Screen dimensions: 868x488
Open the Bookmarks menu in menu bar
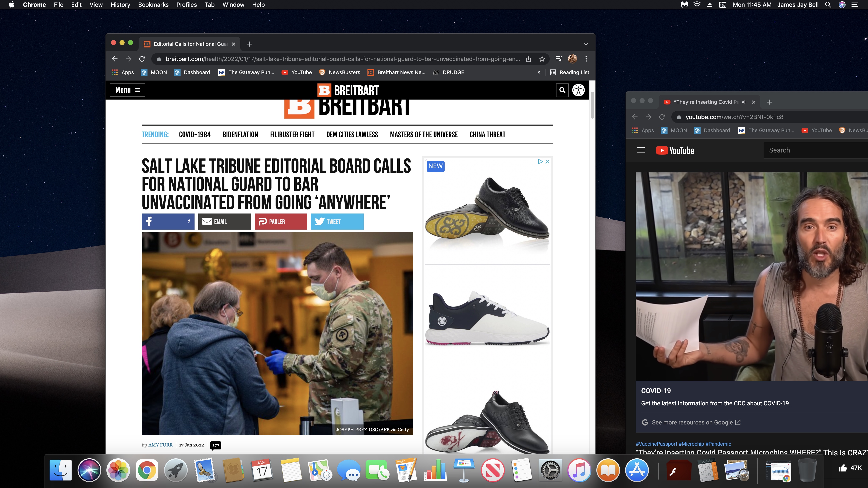coord(153,5)
